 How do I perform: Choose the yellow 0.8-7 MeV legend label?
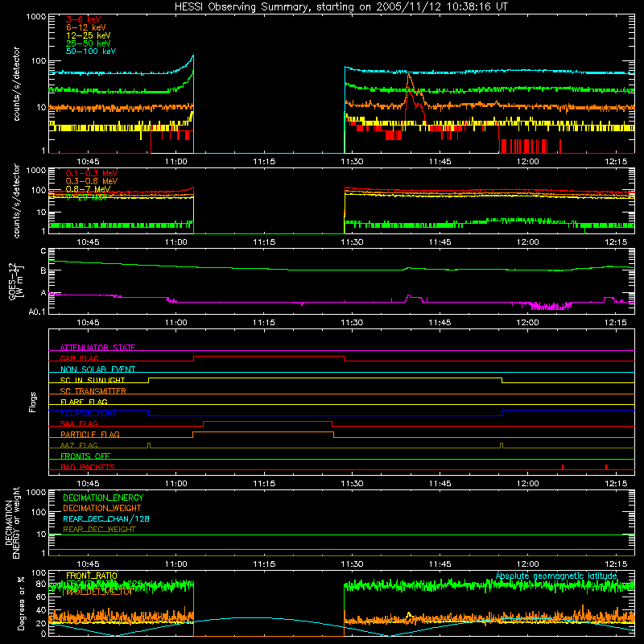pos(88,189)
